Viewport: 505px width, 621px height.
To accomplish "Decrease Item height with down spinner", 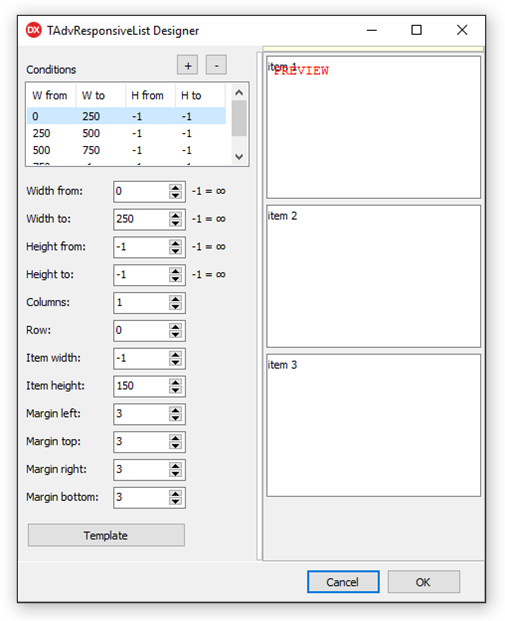I will point(175,390).
